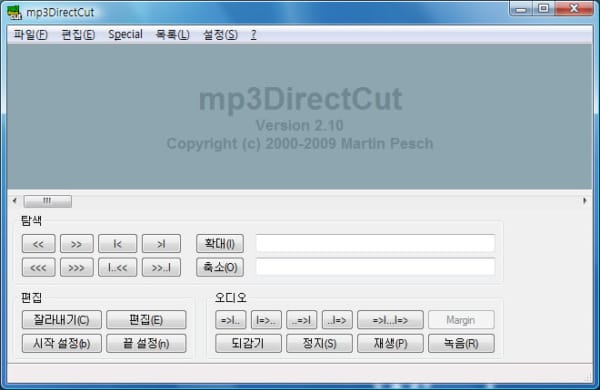This screenshot has height=390, width=600.
Task: Click the >>..| next cue button
Action: [x=161, y=268]
